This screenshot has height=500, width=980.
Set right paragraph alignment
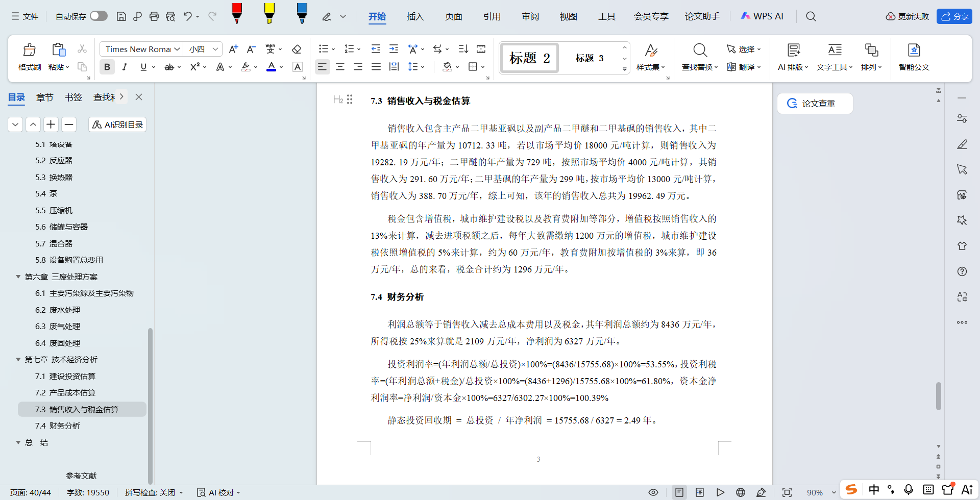(x=358, y=67)
